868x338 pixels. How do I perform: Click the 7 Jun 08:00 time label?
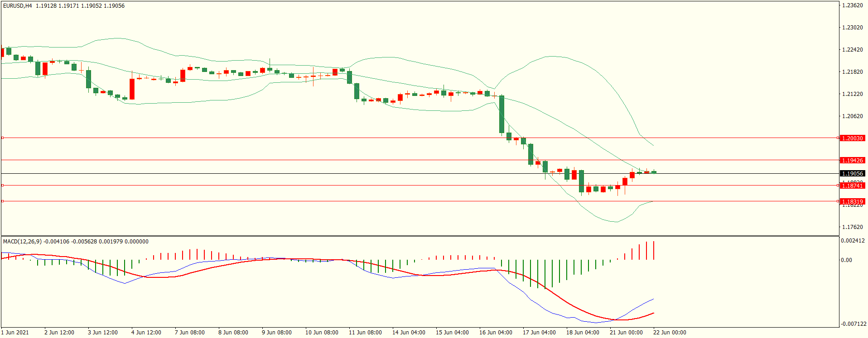pos(190,333)
